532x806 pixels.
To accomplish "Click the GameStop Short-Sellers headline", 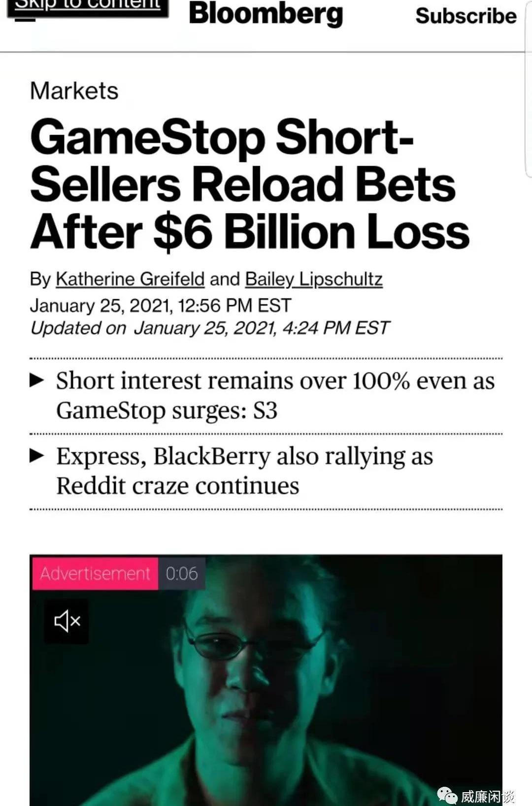I will click(x=250, y=183).
